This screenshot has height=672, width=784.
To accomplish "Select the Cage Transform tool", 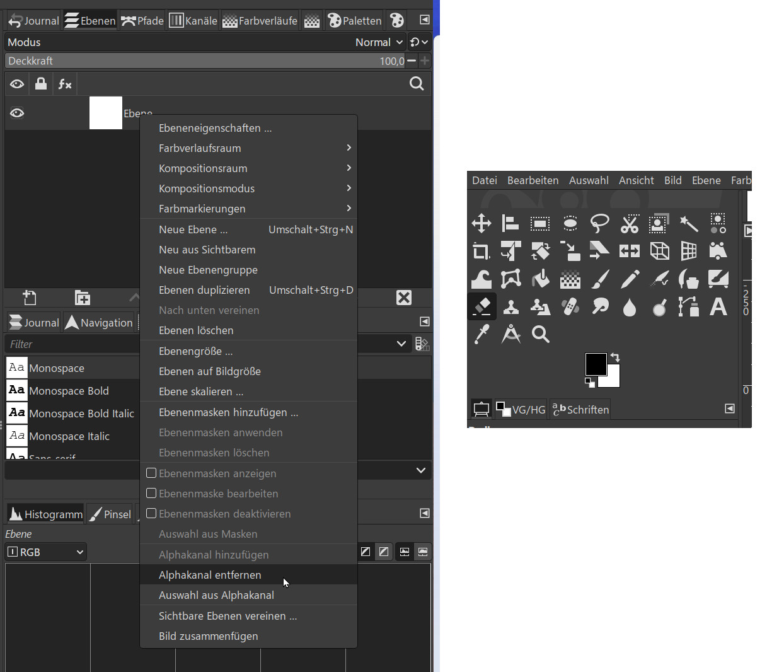I will pos(510,279).
